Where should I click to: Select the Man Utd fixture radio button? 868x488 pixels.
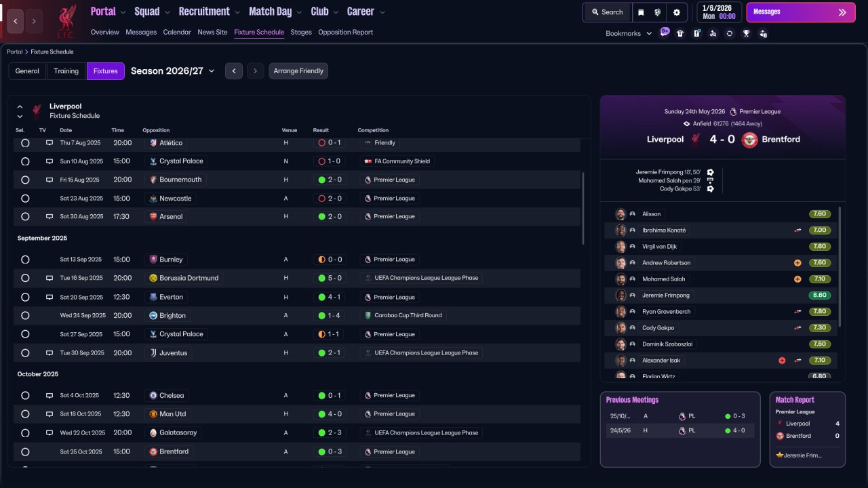(x=25, y=414)
